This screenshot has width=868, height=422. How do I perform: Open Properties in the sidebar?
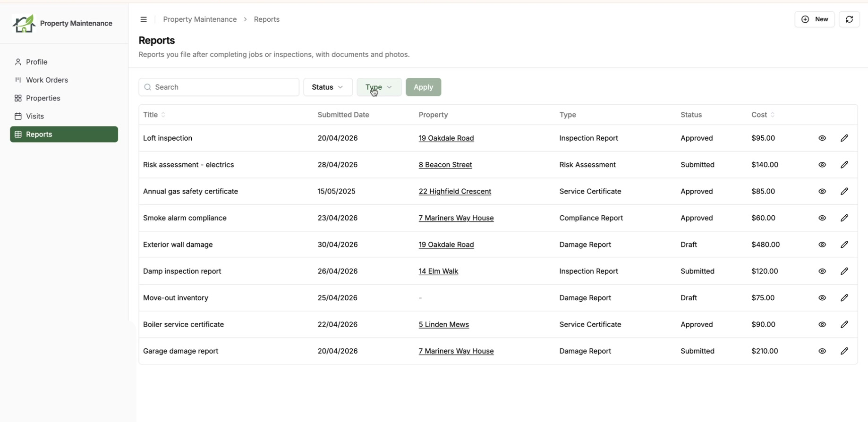(x=64, y=98)
